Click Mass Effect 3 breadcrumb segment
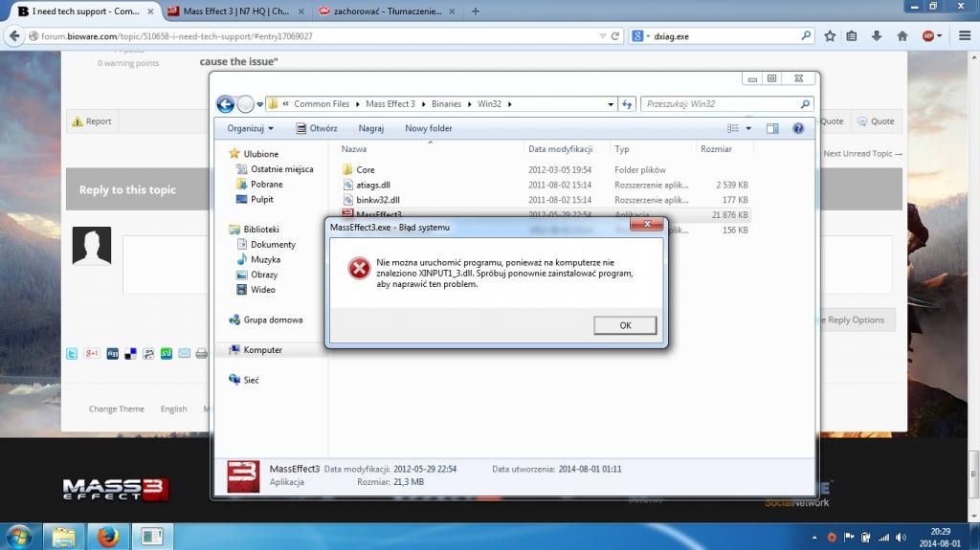The width and height of the screenshot is (980, 550). 390,103
